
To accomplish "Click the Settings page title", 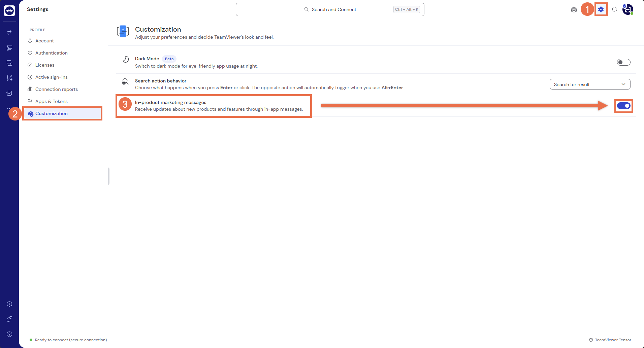I will (x=38, y=9).
